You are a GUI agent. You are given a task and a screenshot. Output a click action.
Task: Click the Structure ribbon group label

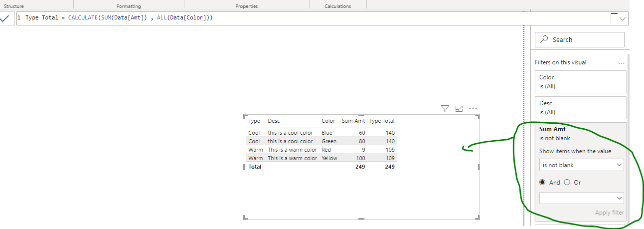(14, 6)
